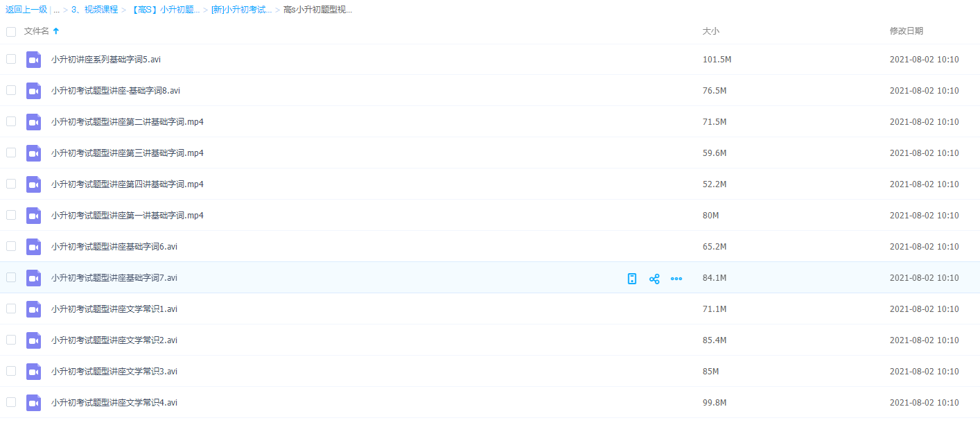Tick the checkbox next to 文学常识3.avi

click(11, 371)
